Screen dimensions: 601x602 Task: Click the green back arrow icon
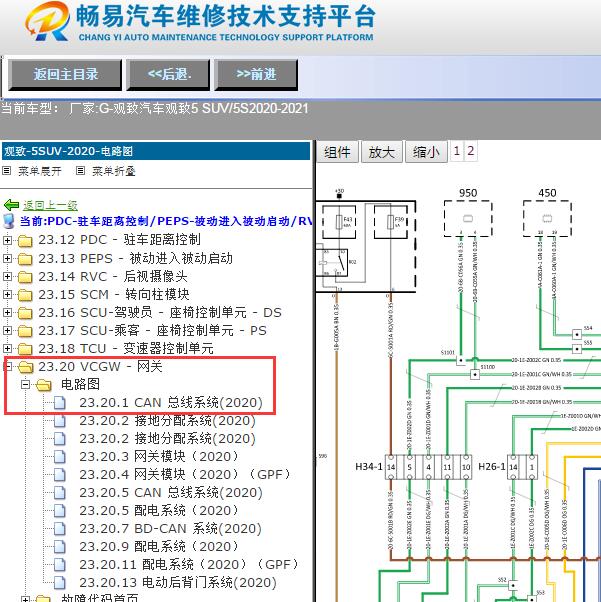click(x=12, y=205)
